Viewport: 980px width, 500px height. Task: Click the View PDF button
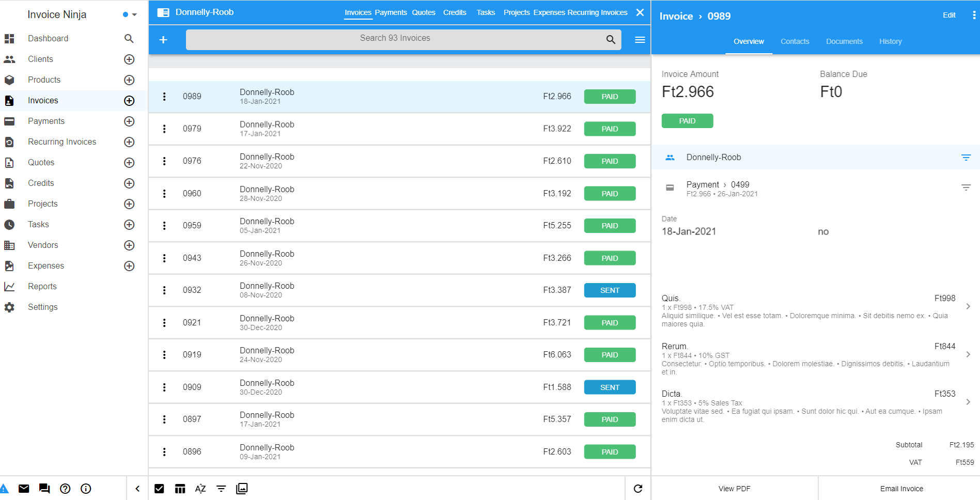734,489
